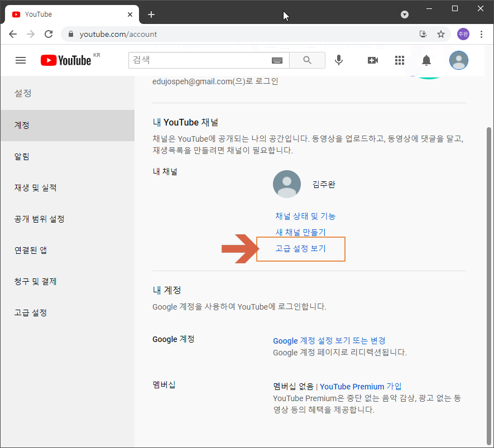Click the magnifier search button

point(307,60)
